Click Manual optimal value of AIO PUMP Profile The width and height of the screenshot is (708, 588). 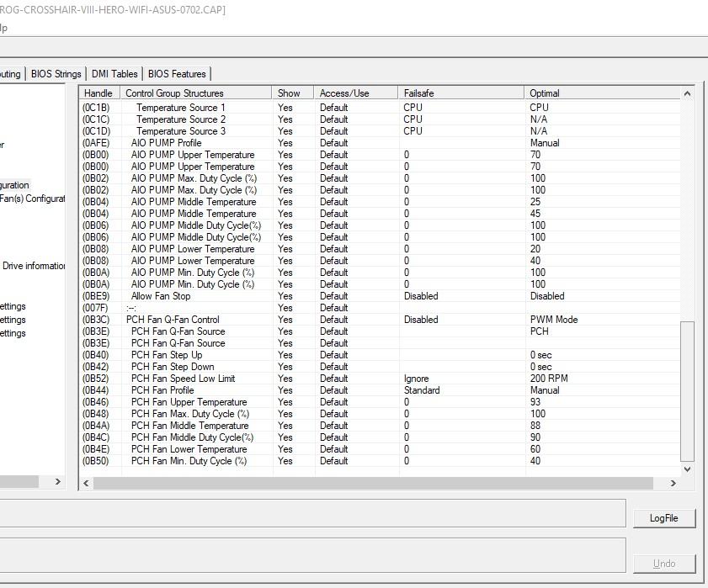coord(545,143)
